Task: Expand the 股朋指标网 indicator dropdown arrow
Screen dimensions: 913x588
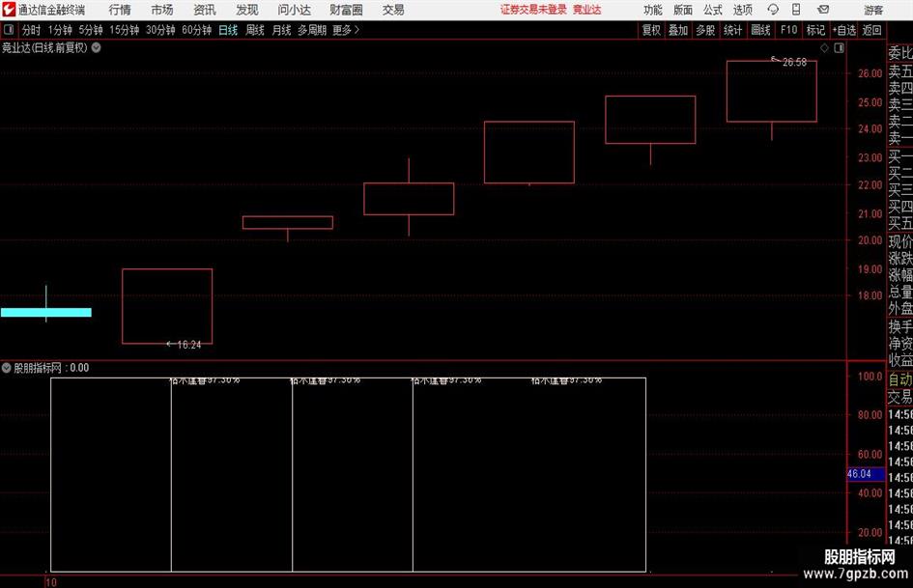Action: [7, 368]
